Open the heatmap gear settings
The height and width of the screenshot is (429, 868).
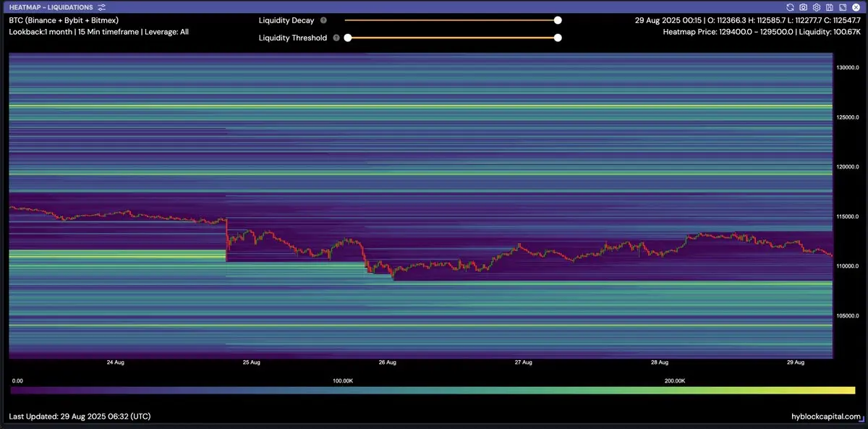pos(816,7)
